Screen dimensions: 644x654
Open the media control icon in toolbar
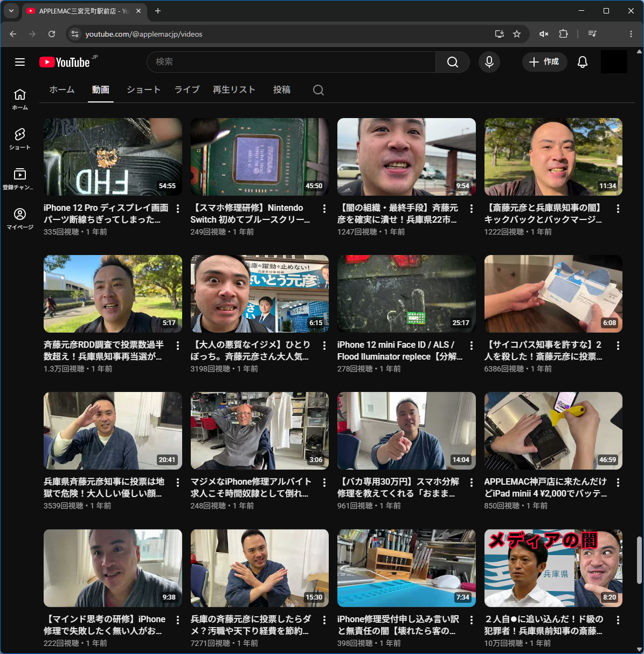(x=592, y=34)
